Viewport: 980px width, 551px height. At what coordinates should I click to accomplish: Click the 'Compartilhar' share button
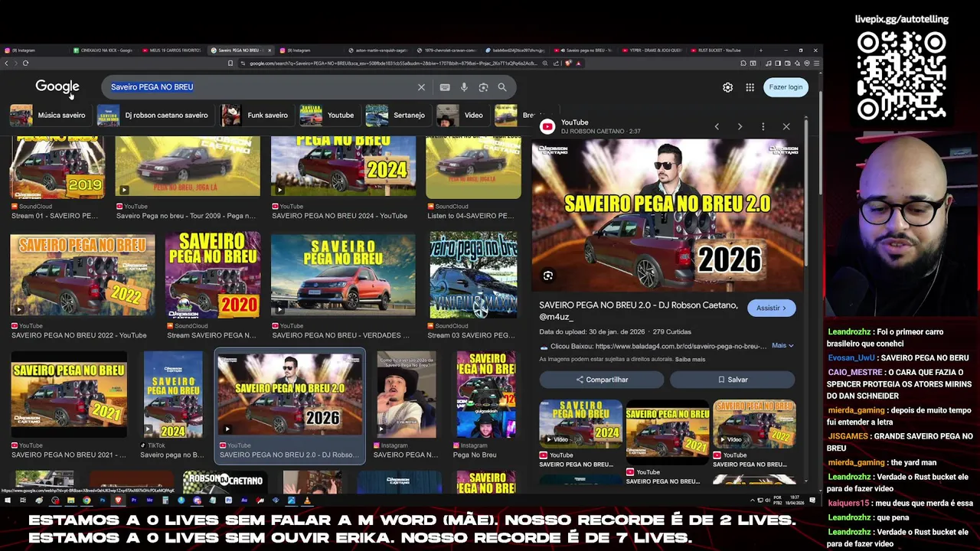[602, 380]
